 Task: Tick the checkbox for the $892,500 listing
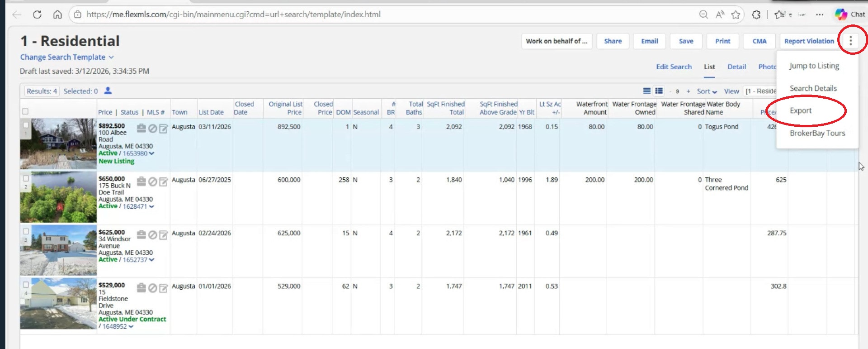point(26,125)
